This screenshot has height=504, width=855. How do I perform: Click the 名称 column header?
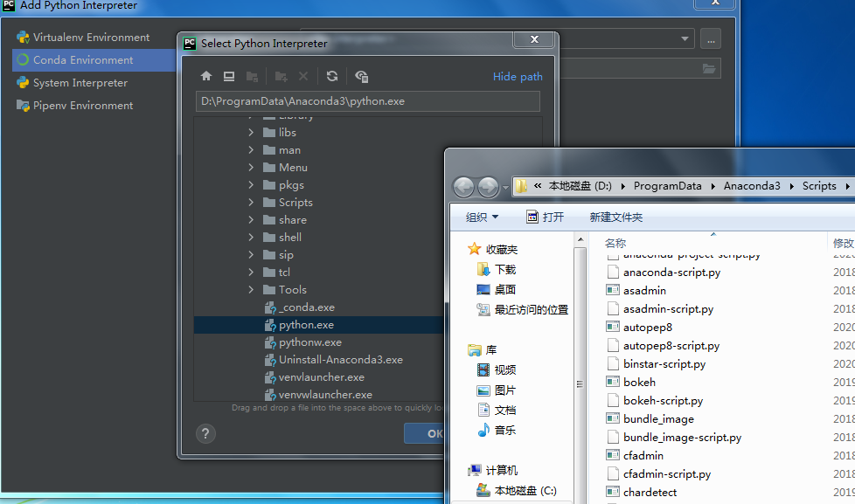615,243
